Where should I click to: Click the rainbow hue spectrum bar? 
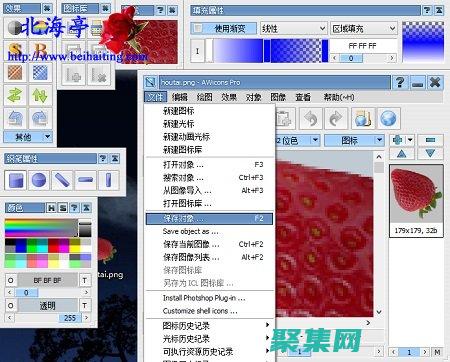(41, 228)
